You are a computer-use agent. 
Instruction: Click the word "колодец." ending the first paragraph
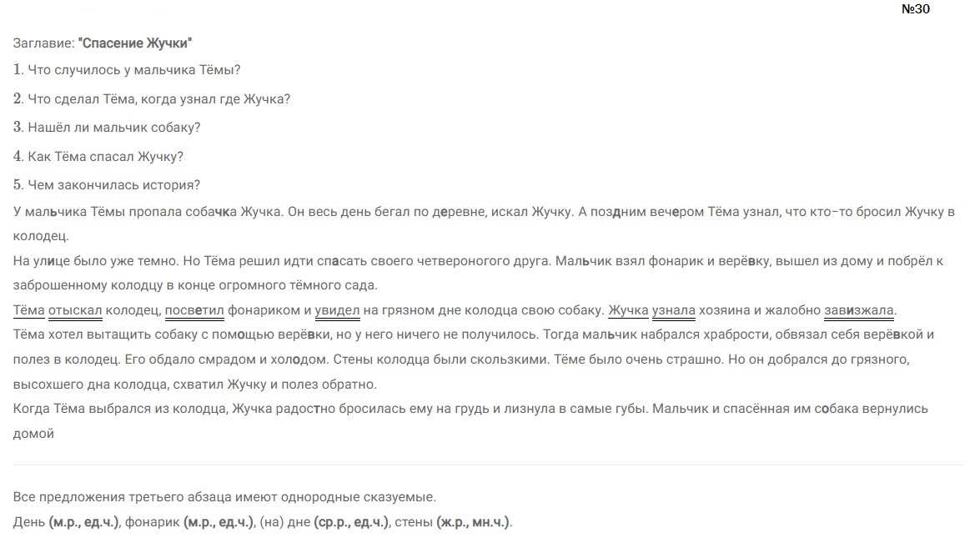click(x=41, y=236)
